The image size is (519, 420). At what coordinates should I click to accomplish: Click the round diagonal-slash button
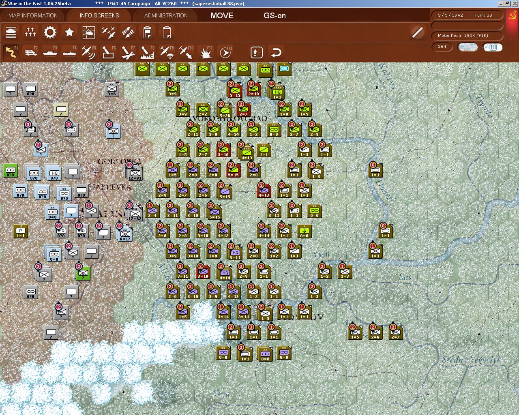[417, 32]
